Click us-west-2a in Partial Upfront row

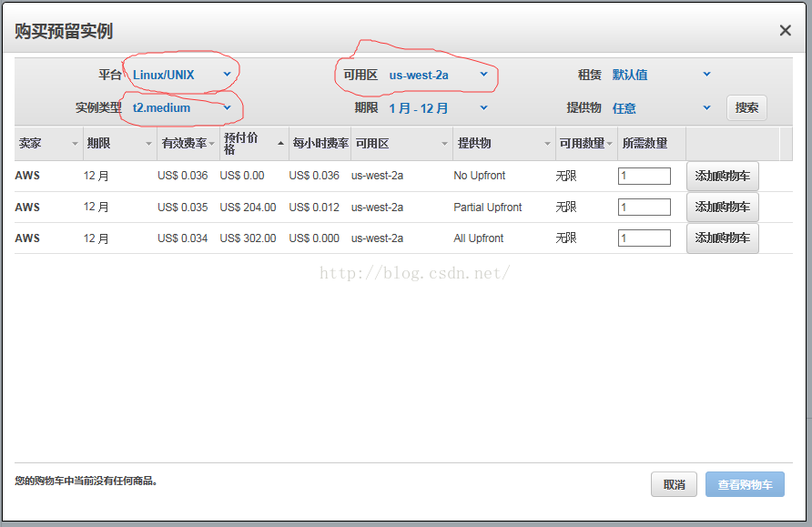[x=377, y=208]
